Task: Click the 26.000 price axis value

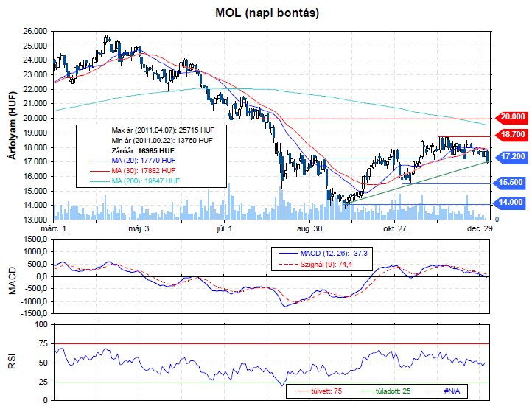Action: 35,31
